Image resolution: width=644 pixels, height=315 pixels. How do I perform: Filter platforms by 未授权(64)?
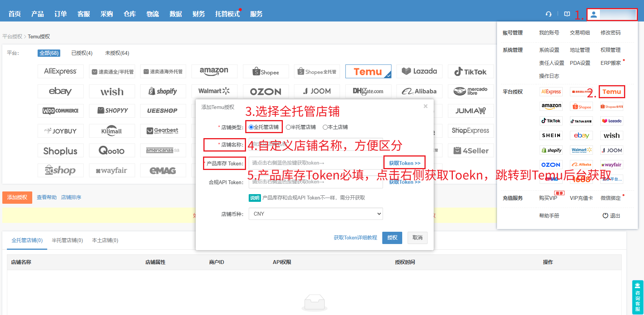pyautogui.click(x=117, y=53)
